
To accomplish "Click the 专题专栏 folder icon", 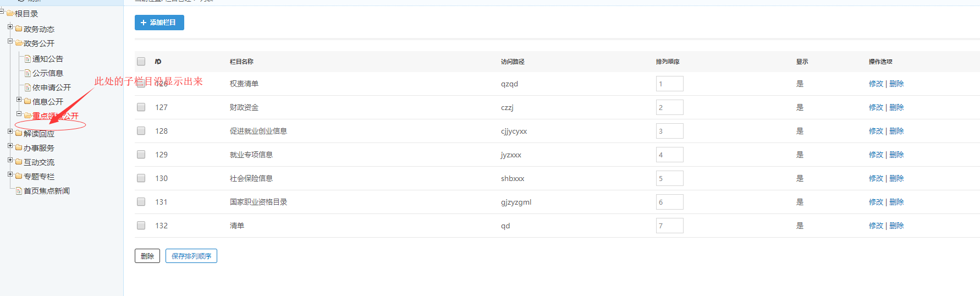I will (x=19, y=176).
